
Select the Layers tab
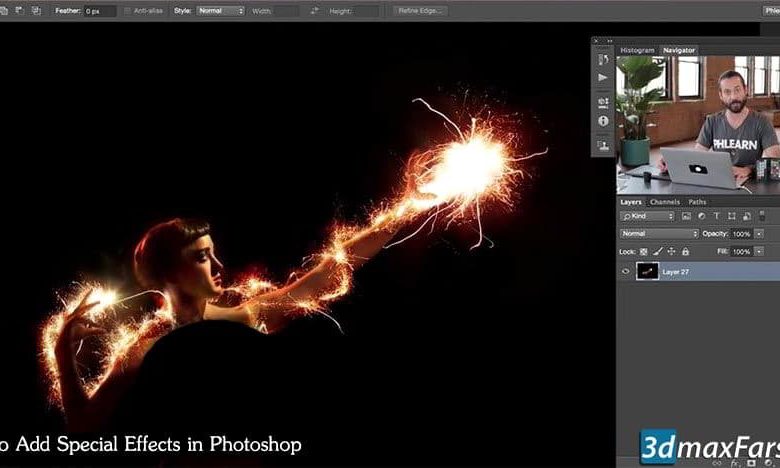631,202
